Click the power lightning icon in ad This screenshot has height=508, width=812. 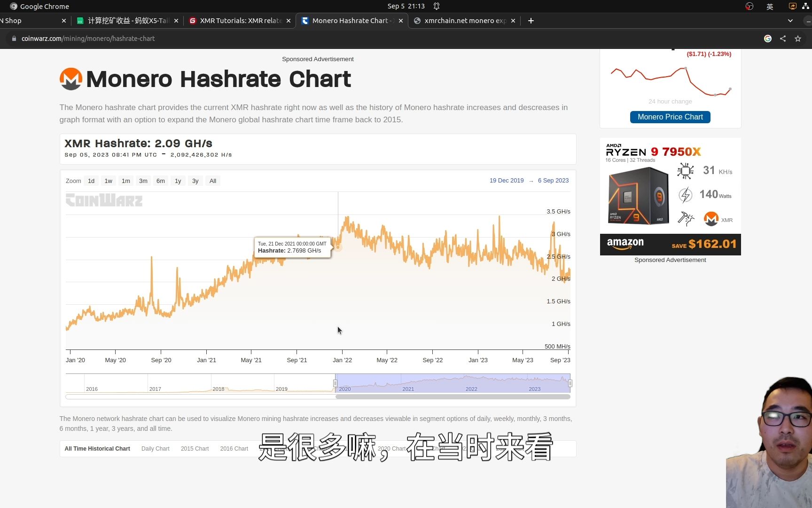686,195
